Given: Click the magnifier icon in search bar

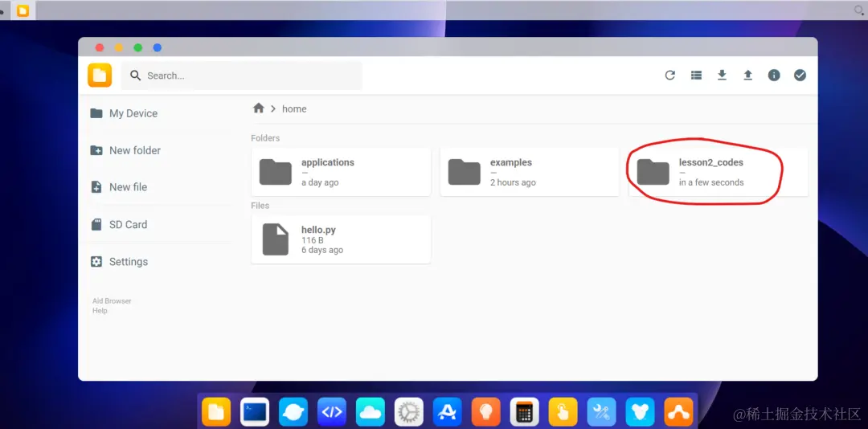Looking at the screenshot, I should 135,76.
